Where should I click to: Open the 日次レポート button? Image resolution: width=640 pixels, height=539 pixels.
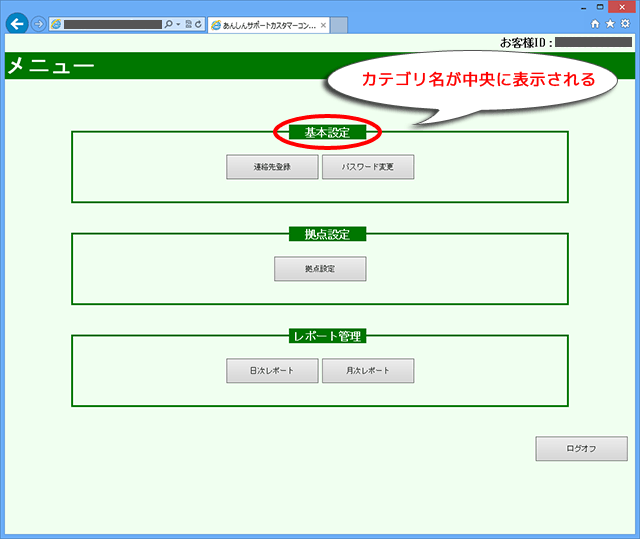(272, 371)
